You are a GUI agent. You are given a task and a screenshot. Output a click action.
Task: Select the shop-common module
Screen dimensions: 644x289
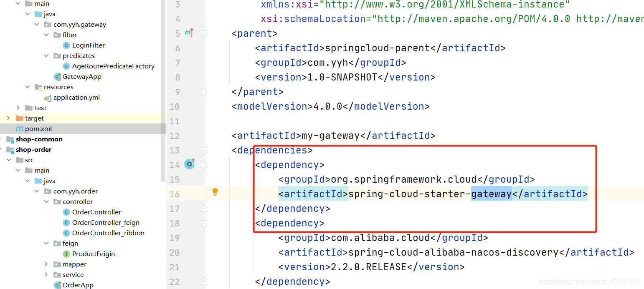click(39, 139)
